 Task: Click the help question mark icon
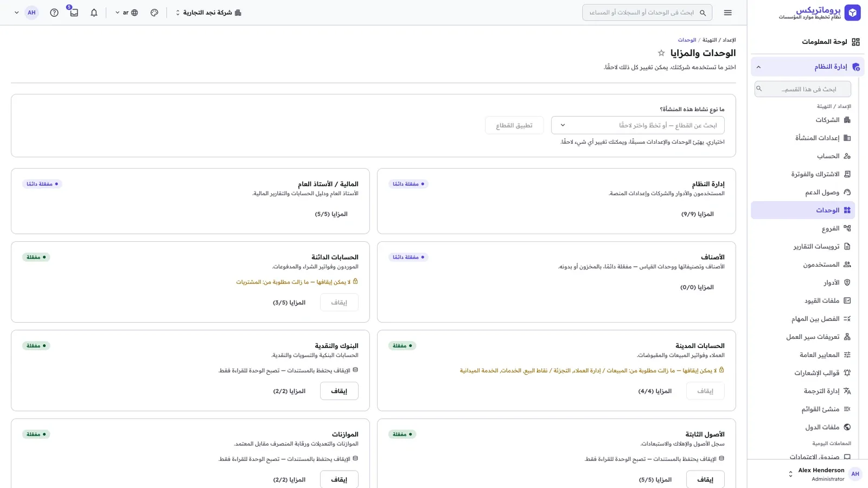(x=54, y=12)
